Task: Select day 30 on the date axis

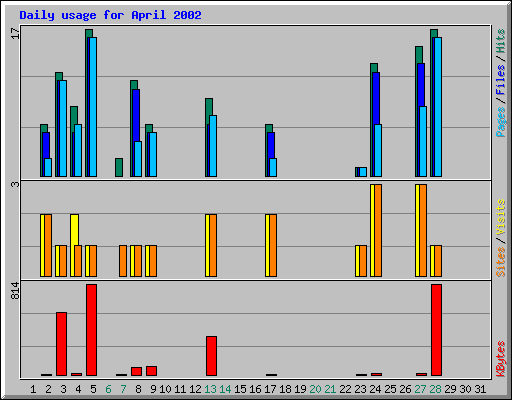Action: [x=465, y=389]
